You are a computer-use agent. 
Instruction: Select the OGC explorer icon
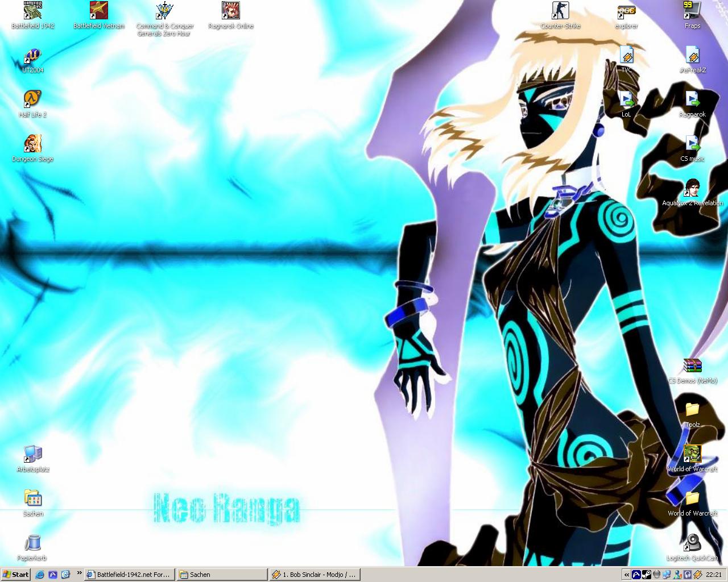626,15
